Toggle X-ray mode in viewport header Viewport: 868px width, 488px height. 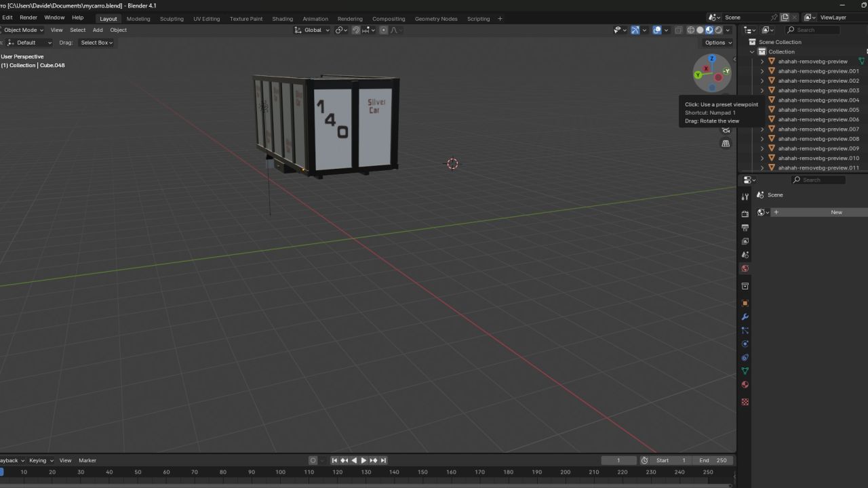679,30
